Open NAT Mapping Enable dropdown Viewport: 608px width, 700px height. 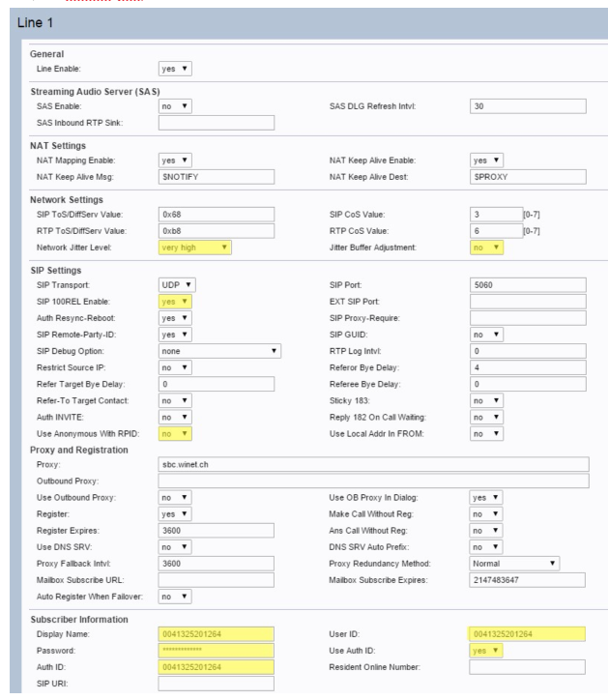tap(175, 160)
